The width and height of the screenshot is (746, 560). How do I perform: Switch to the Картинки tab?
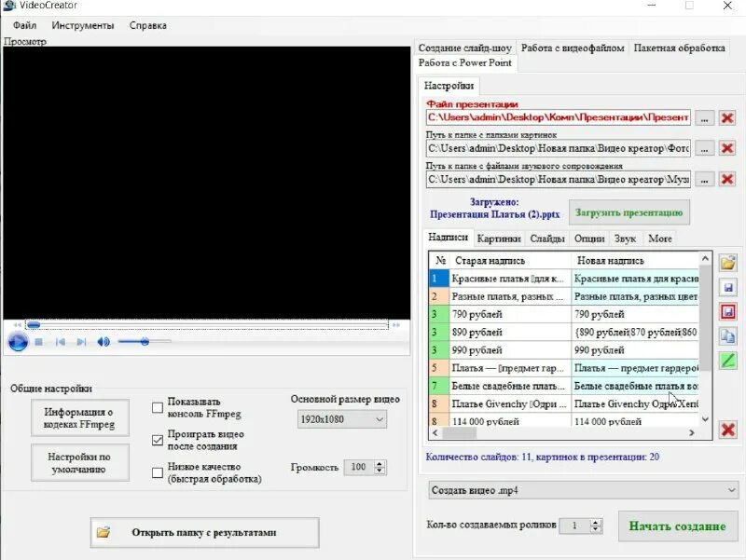coord(499,238)
